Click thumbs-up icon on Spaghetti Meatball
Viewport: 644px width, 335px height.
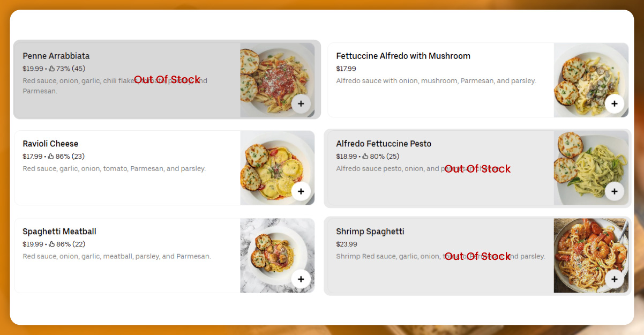[51, 244]
